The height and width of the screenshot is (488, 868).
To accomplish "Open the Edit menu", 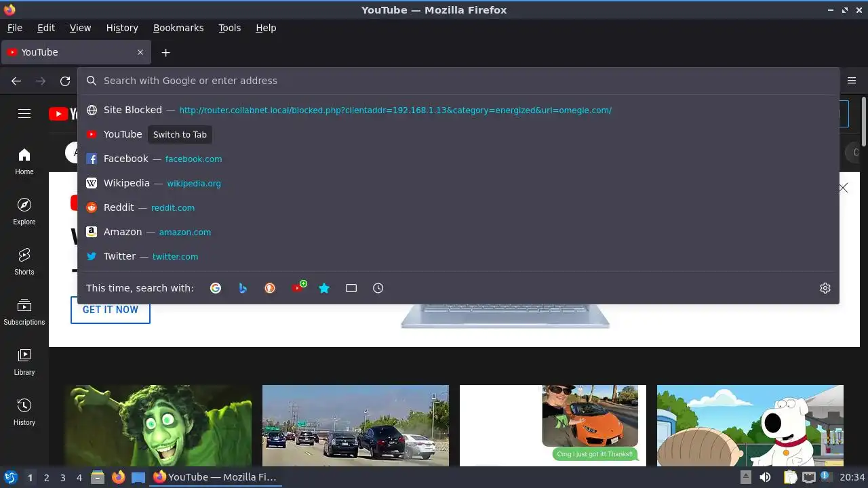I will (46, 28).
